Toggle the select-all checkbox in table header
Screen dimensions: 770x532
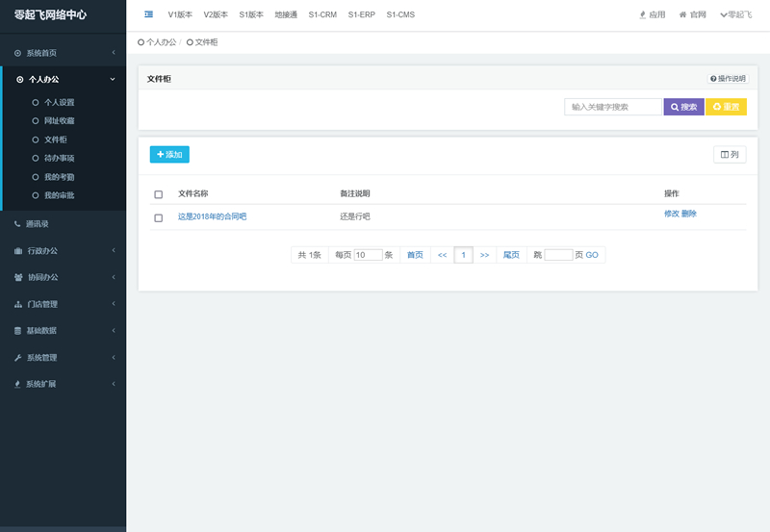click(159, 194)
